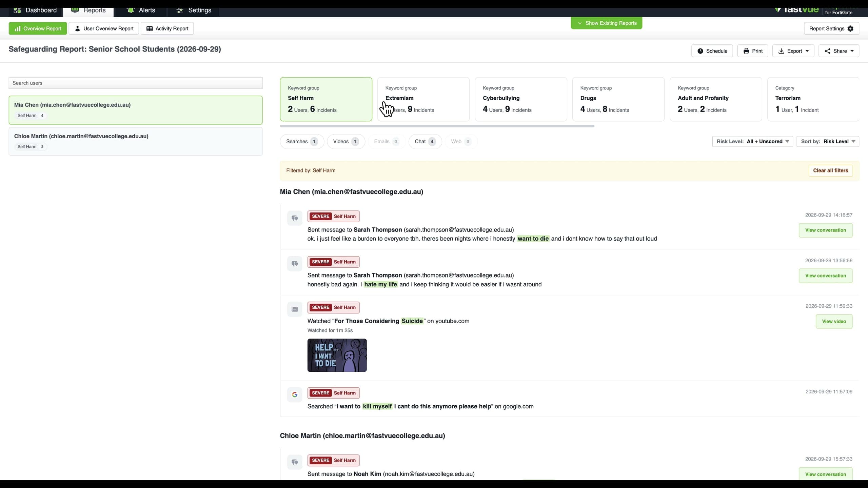Expand Show Existing Reports
Image resolution: width=868 pixels, height=488 pixels.
coord(606,23)
